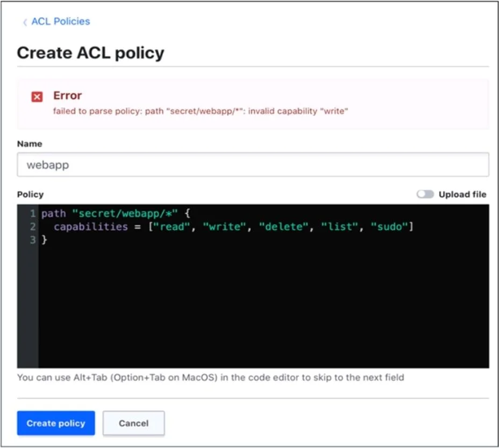Click the "list" capability in the policy
The image size is (499, 448).
[x=339, y=226]
